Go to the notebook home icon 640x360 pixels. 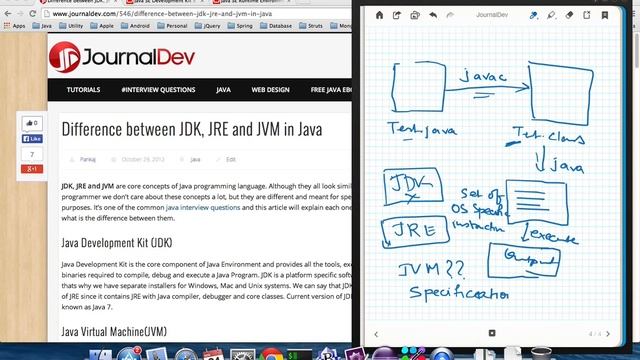(x=379, y=16)
